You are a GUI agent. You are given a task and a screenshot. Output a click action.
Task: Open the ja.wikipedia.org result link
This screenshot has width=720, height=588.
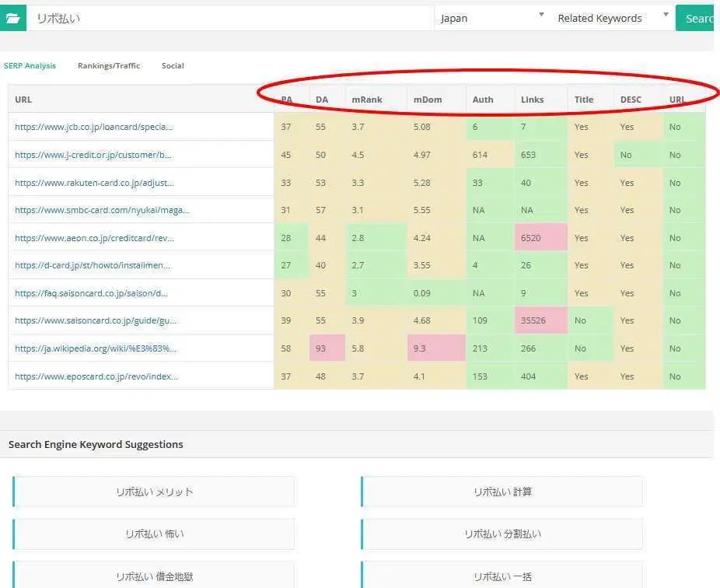pos(96,348)
